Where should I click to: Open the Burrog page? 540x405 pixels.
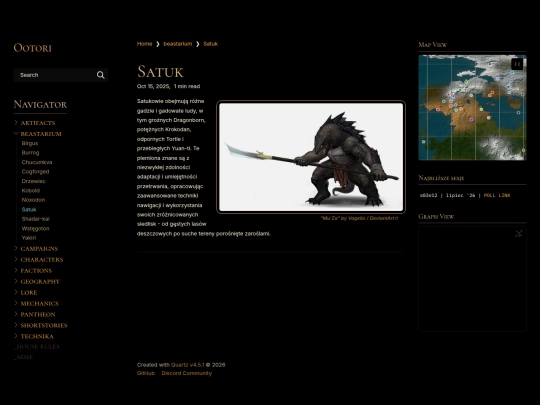point(30,153)
